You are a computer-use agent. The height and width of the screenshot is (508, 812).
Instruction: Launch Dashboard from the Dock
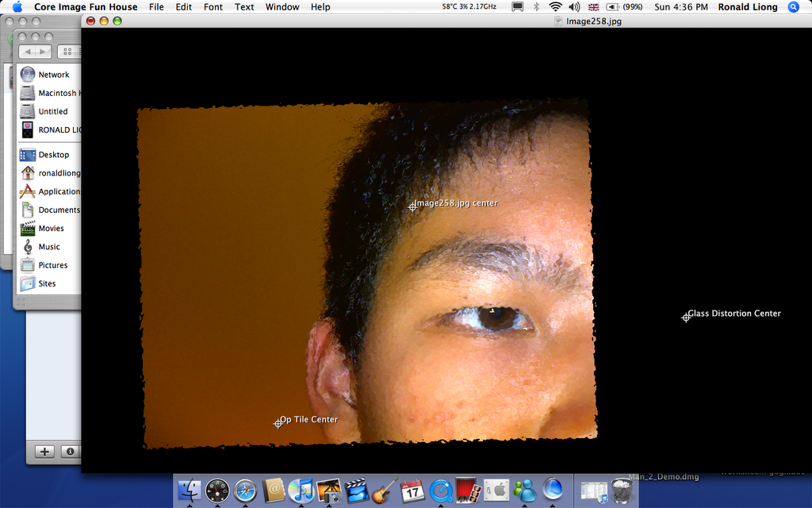tap(217, 490)
